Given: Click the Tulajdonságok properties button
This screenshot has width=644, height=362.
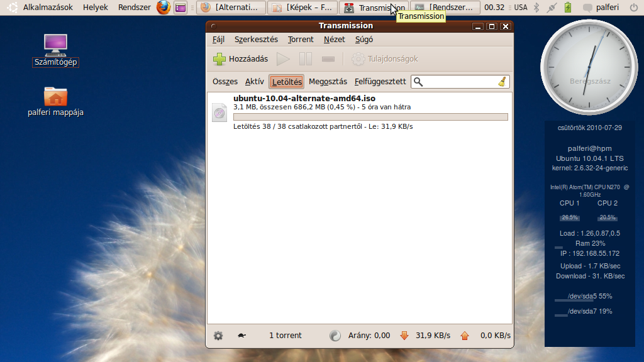Looking at the screenshot, I should (x=385, y=59).
